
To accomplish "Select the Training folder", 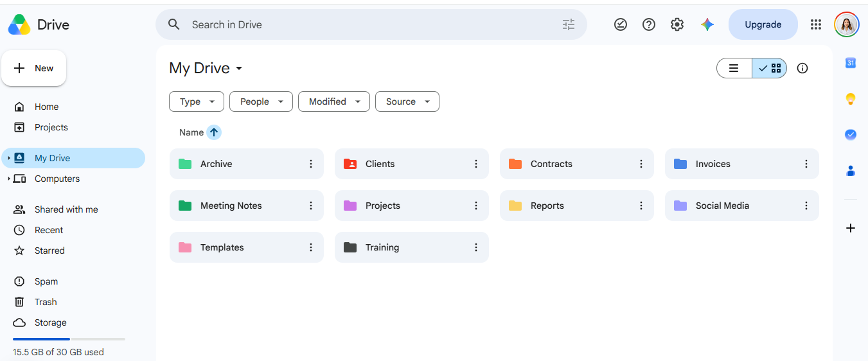I will [412, 247].
